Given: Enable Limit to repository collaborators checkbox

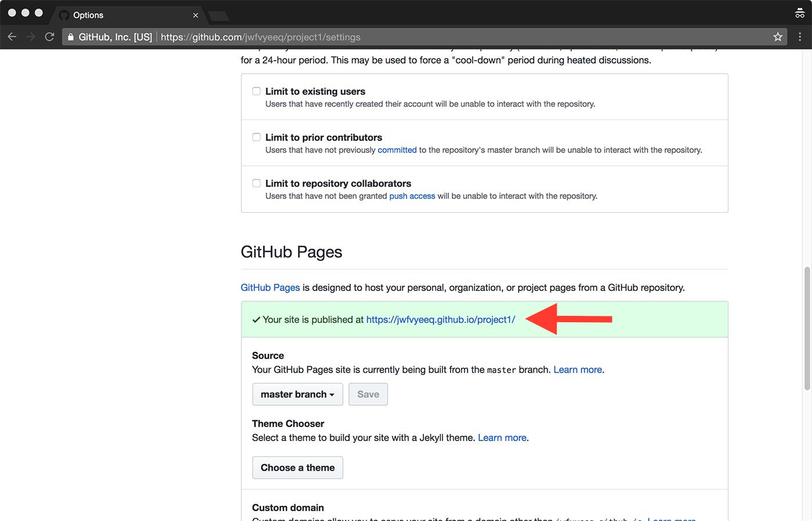Looking at the screenshot, I should [x=256, y=183].
